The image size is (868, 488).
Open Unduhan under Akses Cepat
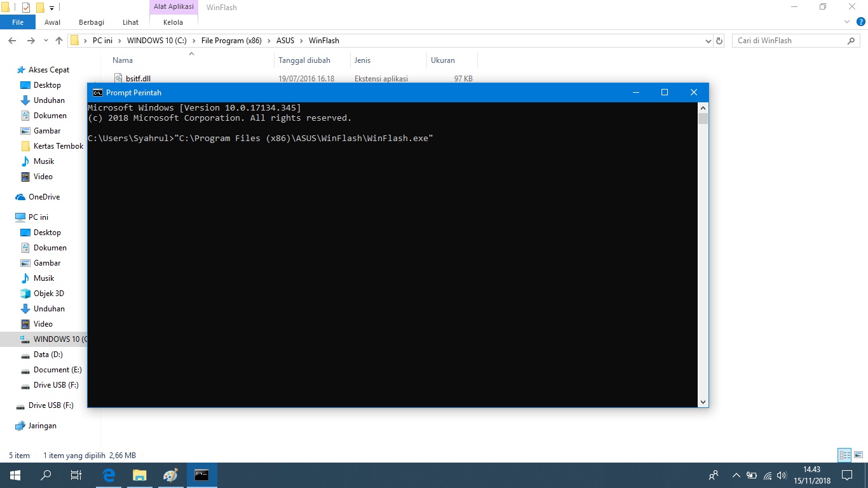[x=49, y=100]
